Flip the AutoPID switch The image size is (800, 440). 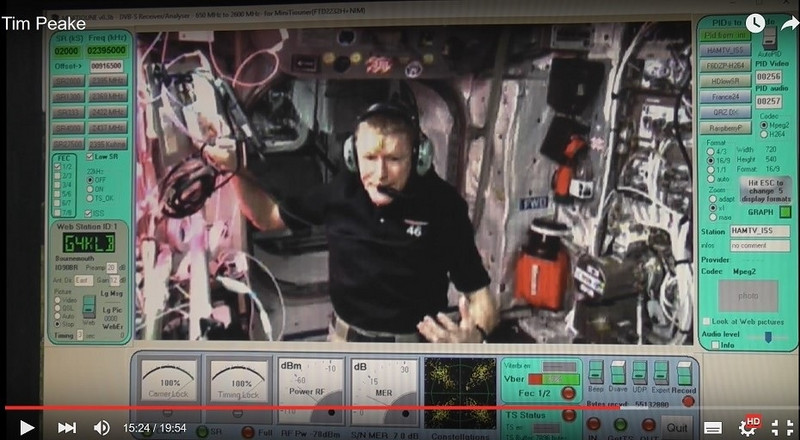click(769, 38)
